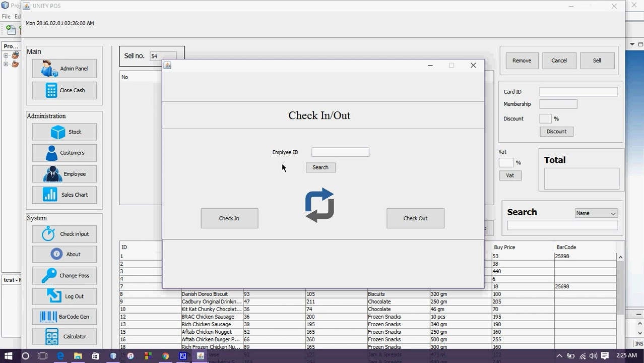
Task: Open the Admin Panel
Action: point(64,68)
